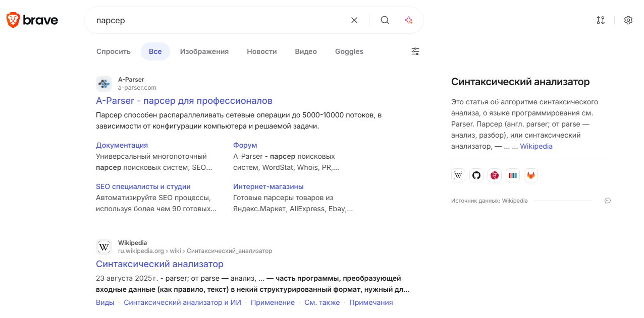
Task: Open the search filters slider icon
Action: coord(415,51)
